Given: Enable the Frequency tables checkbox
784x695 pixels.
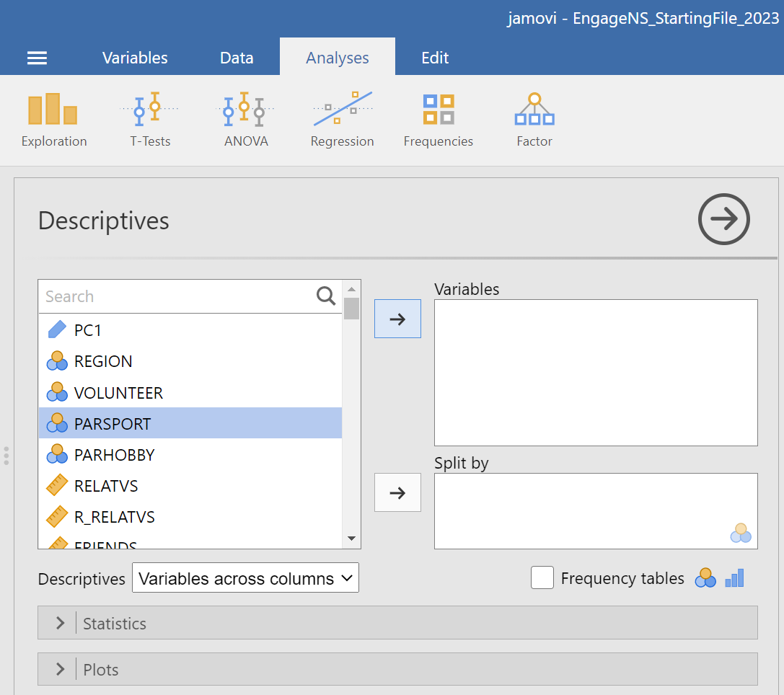Looking at the screenshot, I should [542, 578].
